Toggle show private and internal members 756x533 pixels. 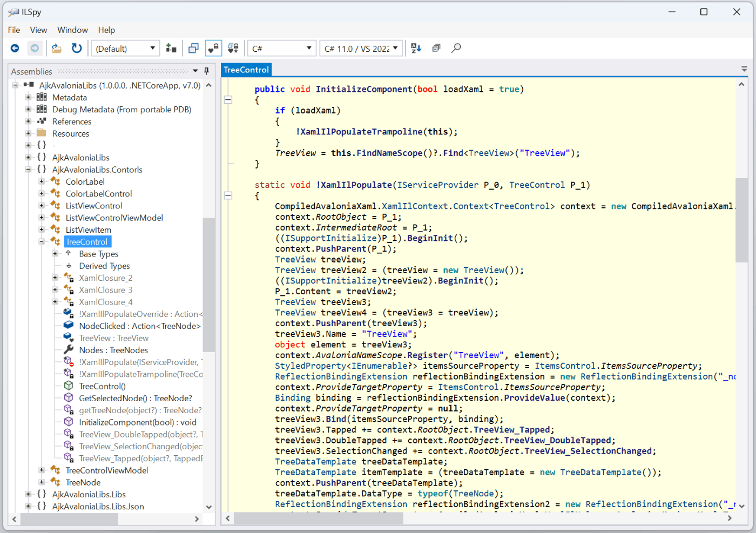tap(213, 49)
